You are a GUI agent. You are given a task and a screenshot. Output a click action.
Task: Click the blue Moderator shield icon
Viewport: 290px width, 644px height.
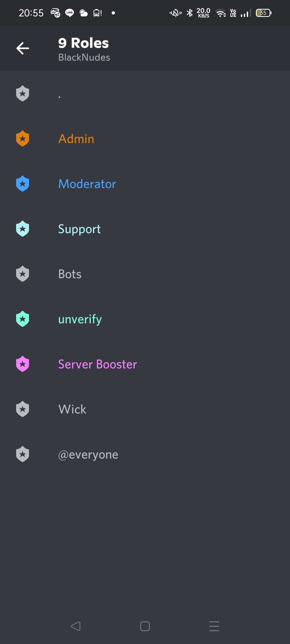tap(23, 184)
